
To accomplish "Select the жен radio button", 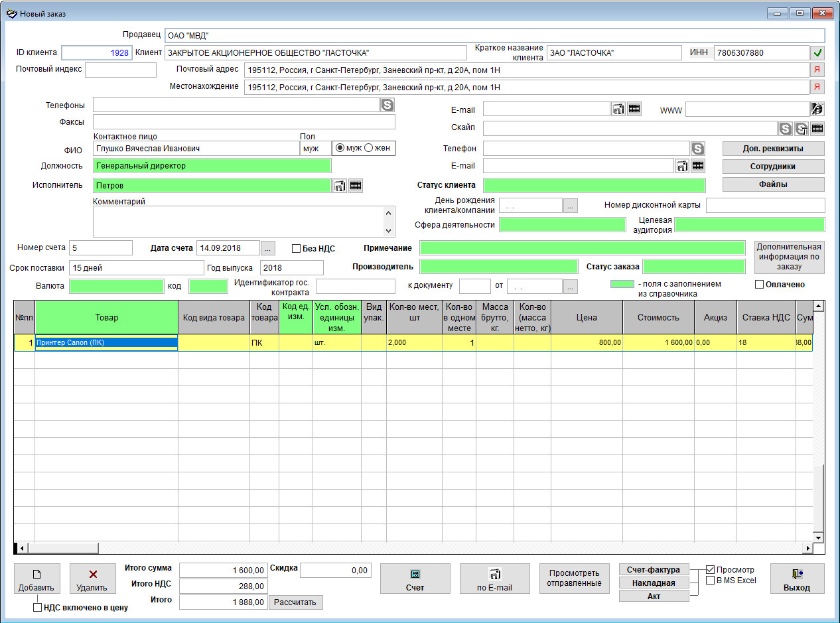I will click(x=369, y=148).
